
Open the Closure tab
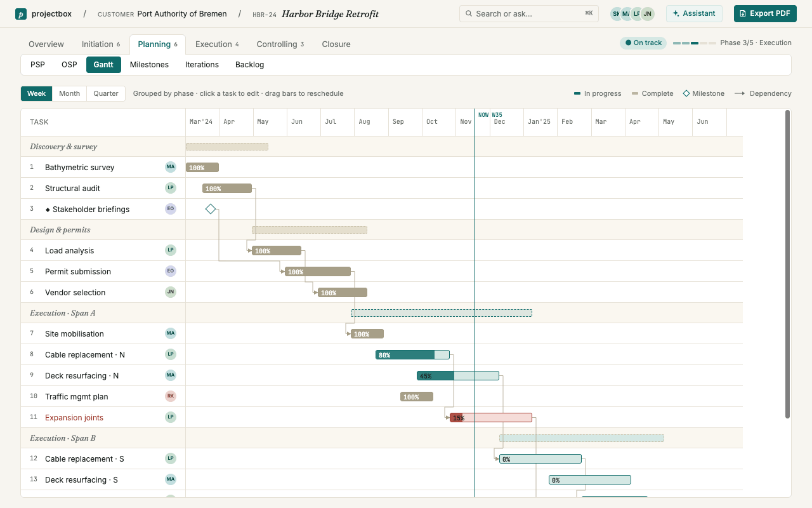336,44
